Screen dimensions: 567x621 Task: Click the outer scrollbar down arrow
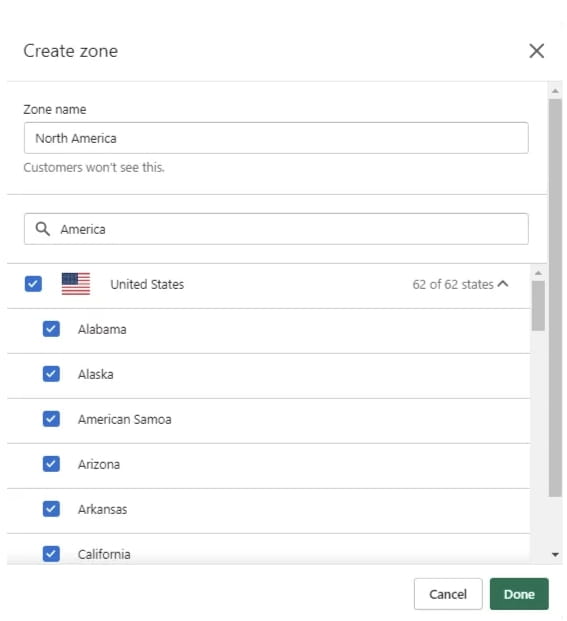(555, 554)
